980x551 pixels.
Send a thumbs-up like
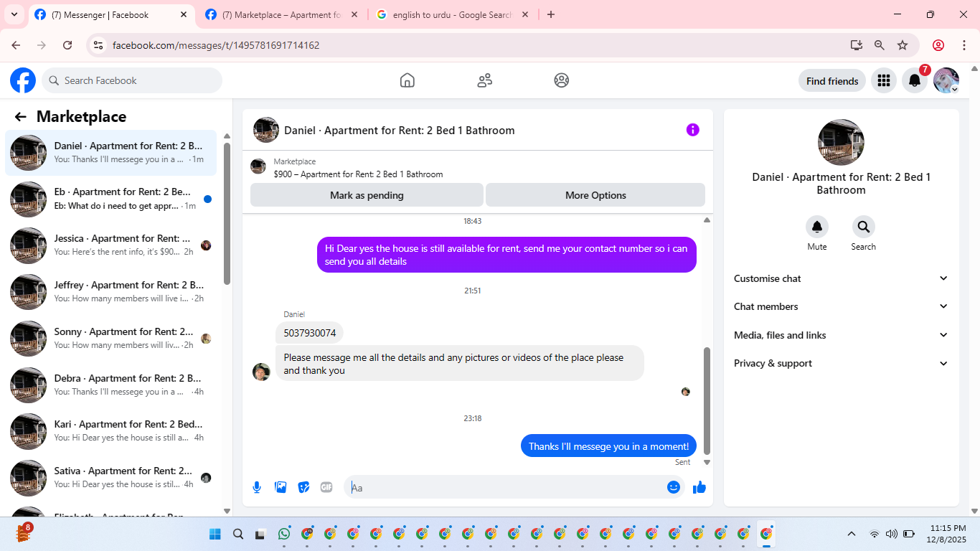coord(699,487)
